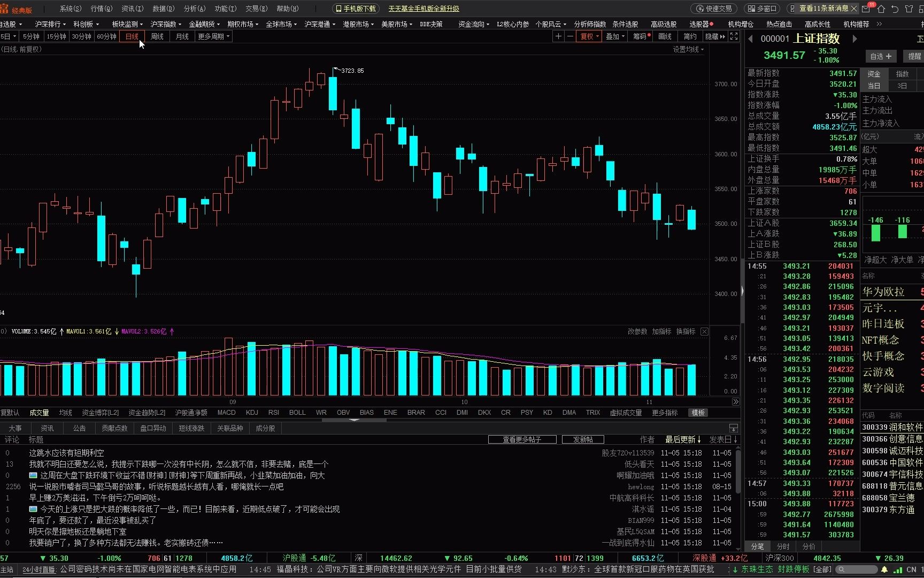
Task: Expand chart to fullscreen icon
Action: coord(734,36)
